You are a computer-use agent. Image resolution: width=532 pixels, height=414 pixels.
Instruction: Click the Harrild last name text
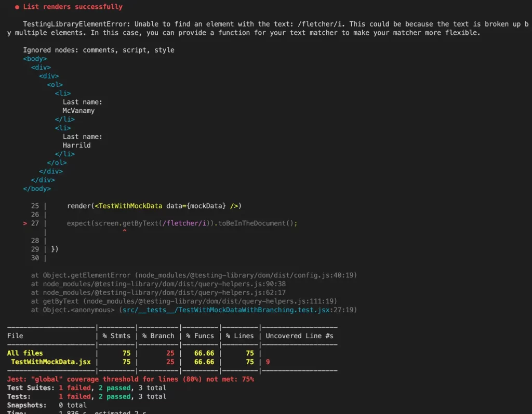(x=76, y=145)
